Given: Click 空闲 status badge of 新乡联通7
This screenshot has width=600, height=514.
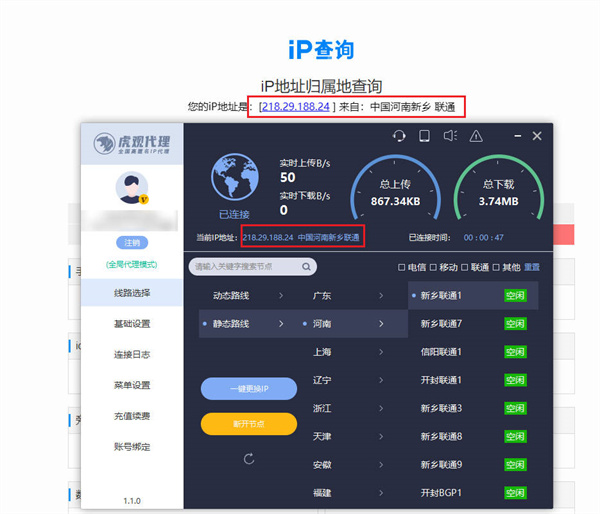Looking at the screenshot, I should click(x=515, y=324).
